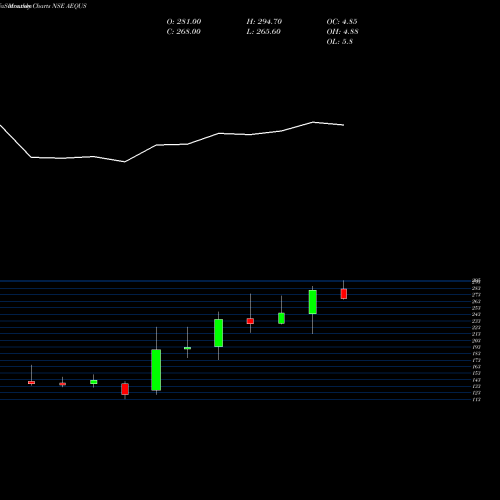Image resolution: width=500 pixels, height=500 pixels.
Task: Select the first small red candle on the left
Action: tap(31, 383)
